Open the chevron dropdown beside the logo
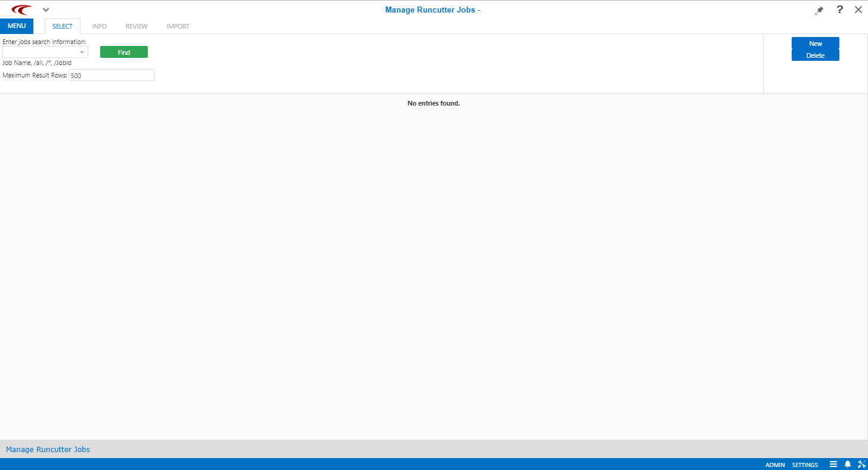The height and width of the screenshot is (470, 868). click(46, 10)
